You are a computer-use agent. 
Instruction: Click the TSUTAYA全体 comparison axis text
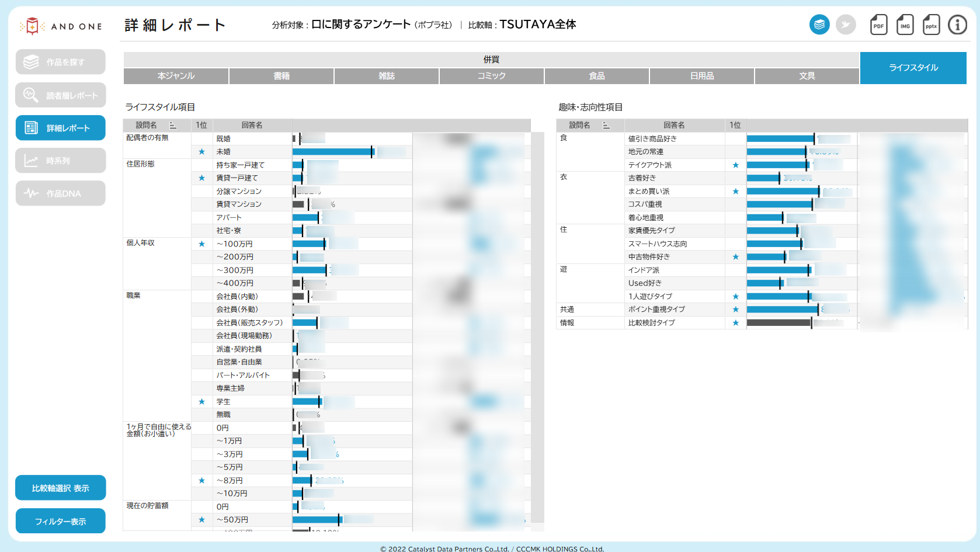point(538,25)
